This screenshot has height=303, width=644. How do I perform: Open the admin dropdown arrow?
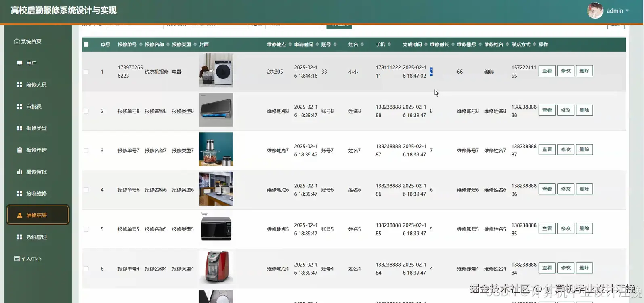pyautogui.click(x=627, y=11)
